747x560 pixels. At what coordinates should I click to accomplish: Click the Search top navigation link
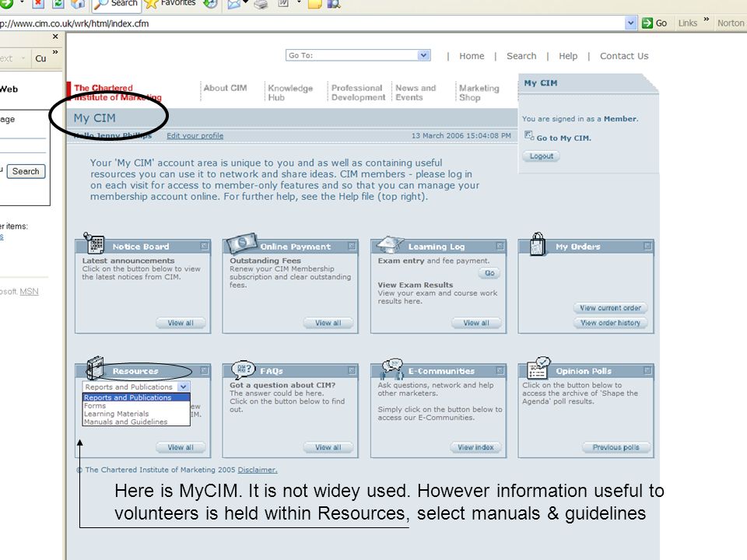(x=521, y=56)
